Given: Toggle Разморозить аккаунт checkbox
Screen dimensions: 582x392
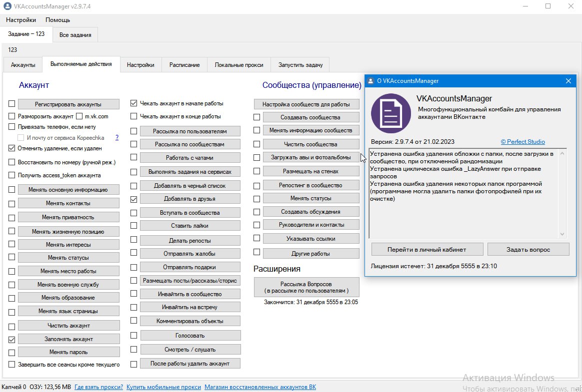Looking at the screenshot, I should tap(12, 116).
